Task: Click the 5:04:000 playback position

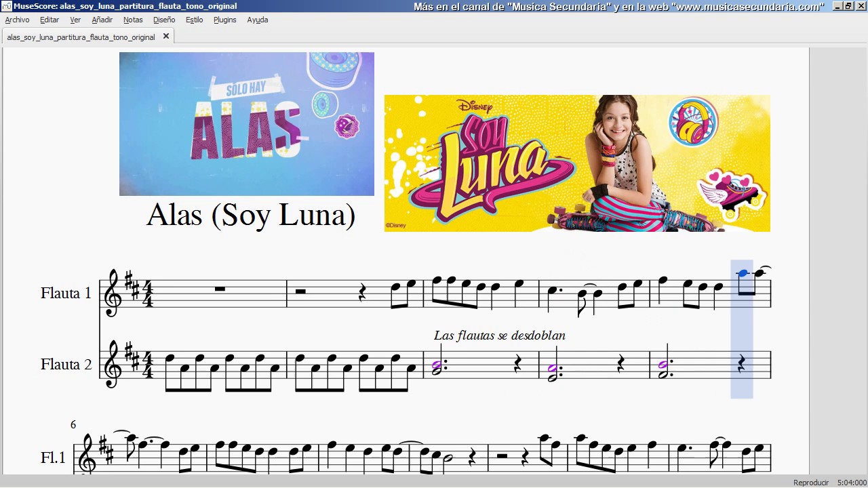Action: [x=852, y=483]
